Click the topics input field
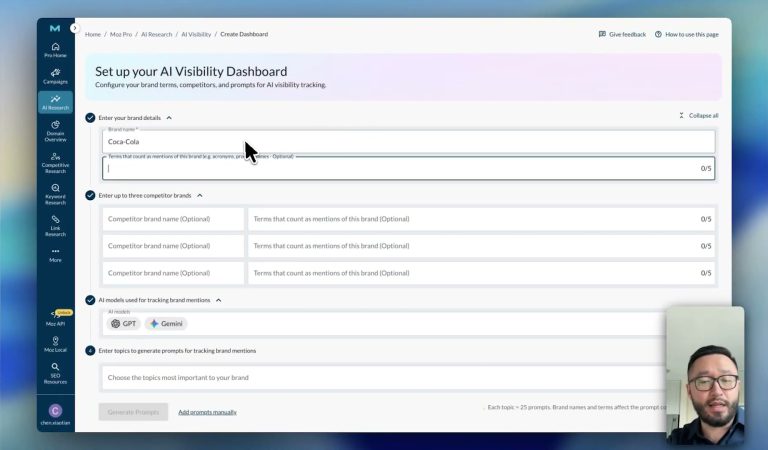 384,378
